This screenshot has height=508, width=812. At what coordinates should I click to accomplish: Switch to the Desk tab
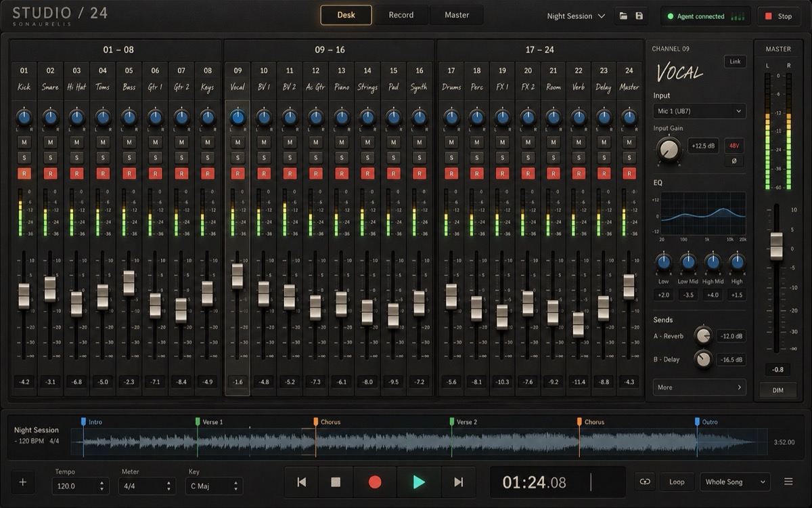pos(346,15)
